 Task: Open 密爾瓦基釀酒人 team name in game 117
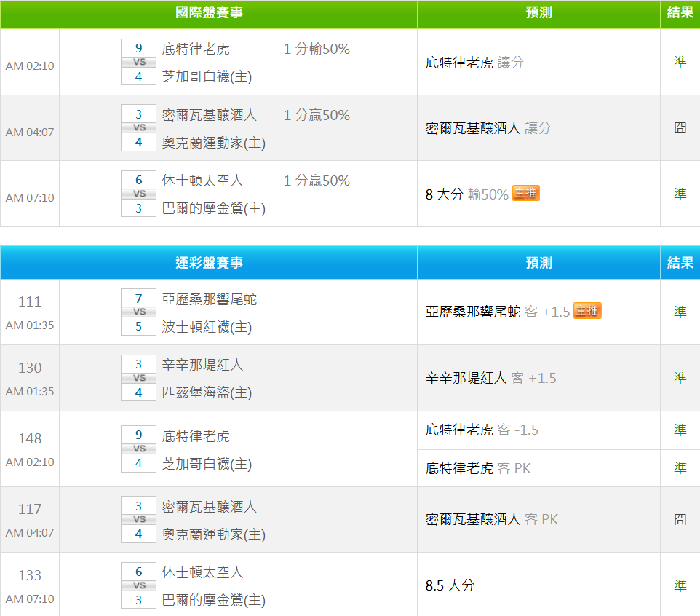[210, 507]
